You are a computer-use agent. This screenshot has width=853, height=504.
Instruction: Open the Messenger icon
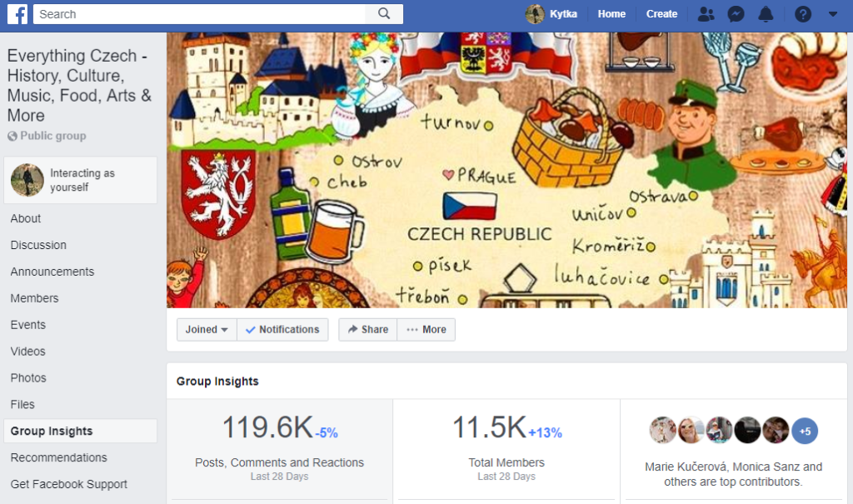(x=736, y=14)
